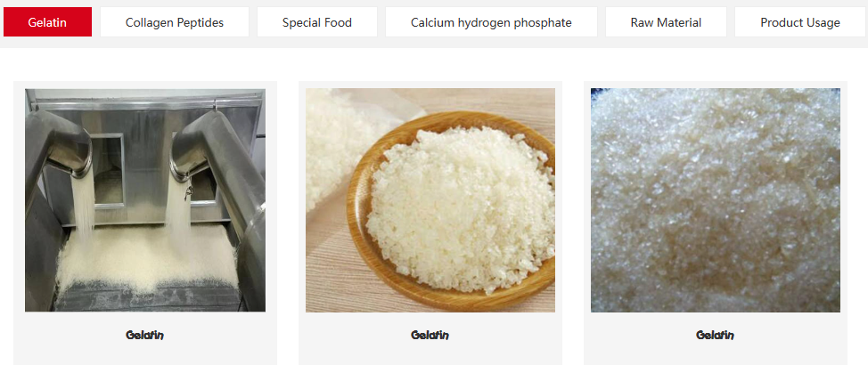Click the left pouring chute in machine photo

click(x=70, y=145)
